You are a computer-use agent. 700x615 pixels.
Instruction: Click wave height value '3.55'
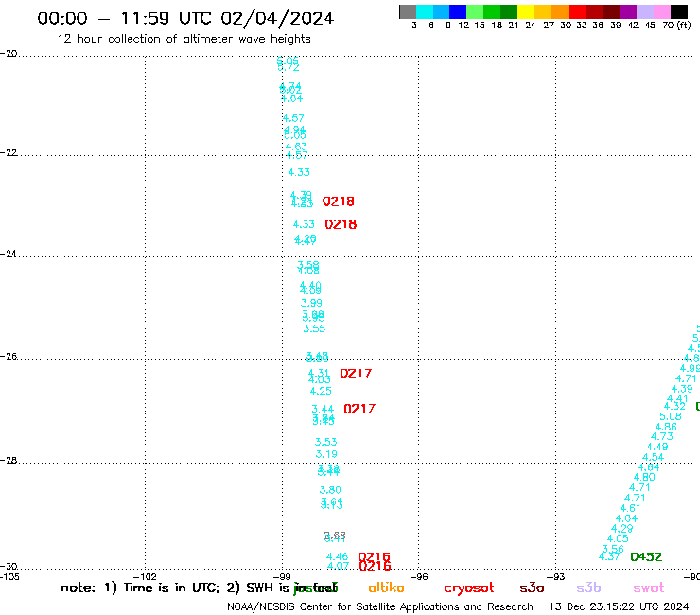click(314, 328)
